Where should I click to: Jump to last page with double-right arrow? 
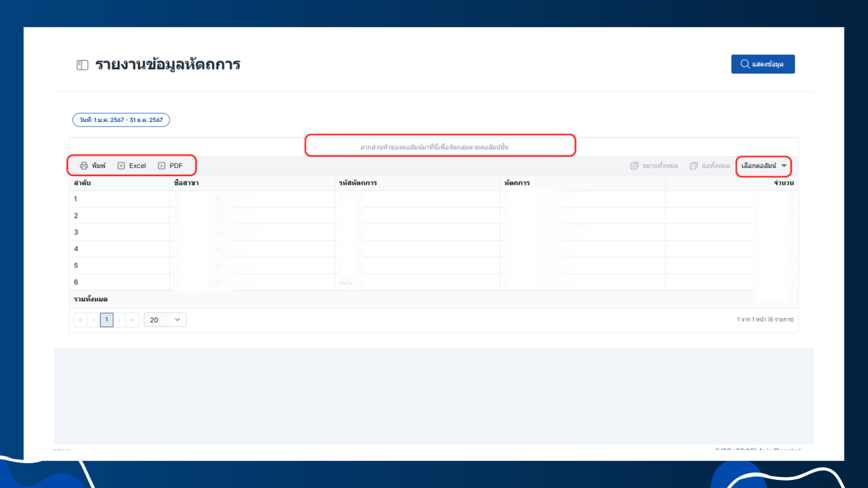pyautogui.click(x=133, y=320)
